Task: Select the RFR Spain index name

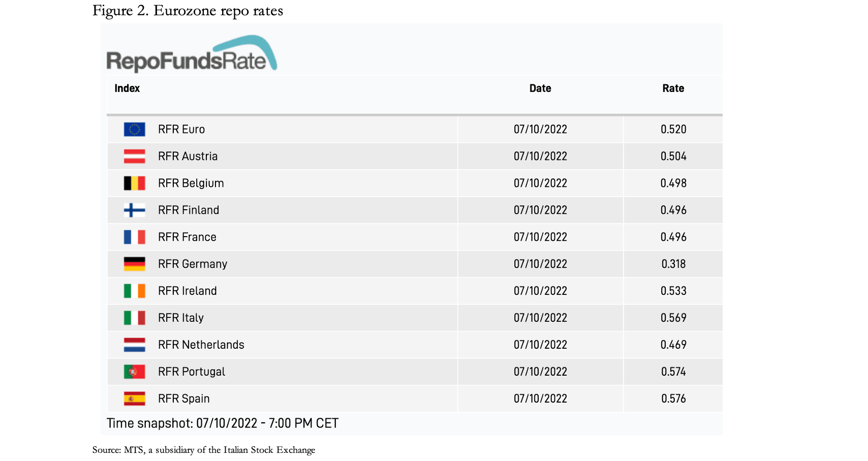Action: pos(184,399)
